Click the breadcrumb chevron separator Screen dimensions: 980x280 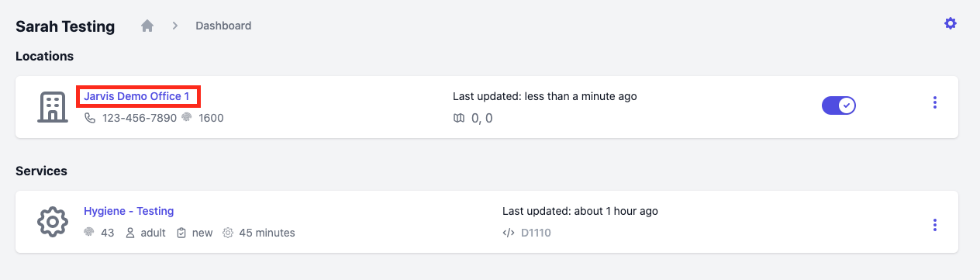pos(175,26)
